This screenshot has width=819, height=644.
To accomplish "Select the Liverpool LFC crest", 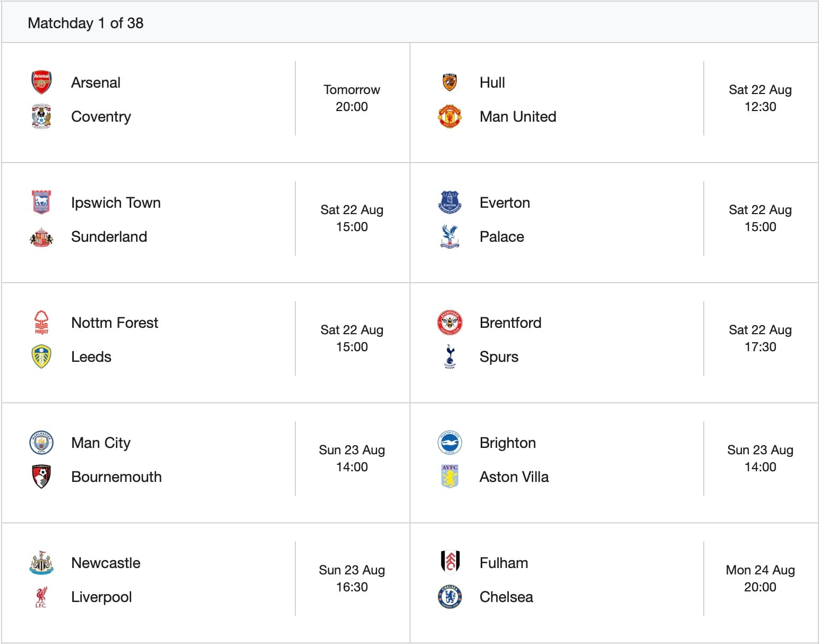I will (41, 597).
